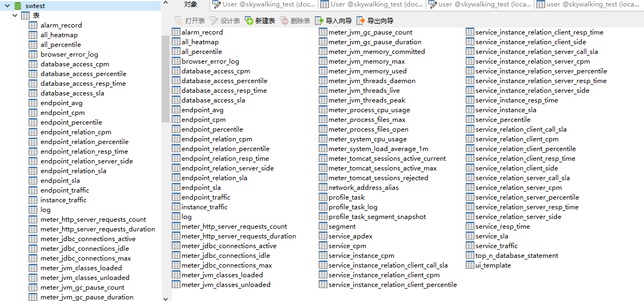This screenshot has width=644, height=301.
Task: Select all_heatmap table icon in the sidebar tree
Action: coord(33,35)
